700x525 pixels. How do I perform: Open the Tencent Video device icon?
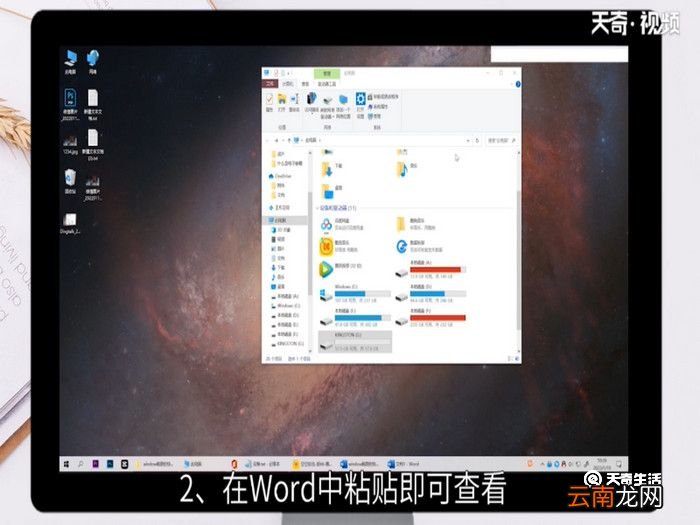326,269
